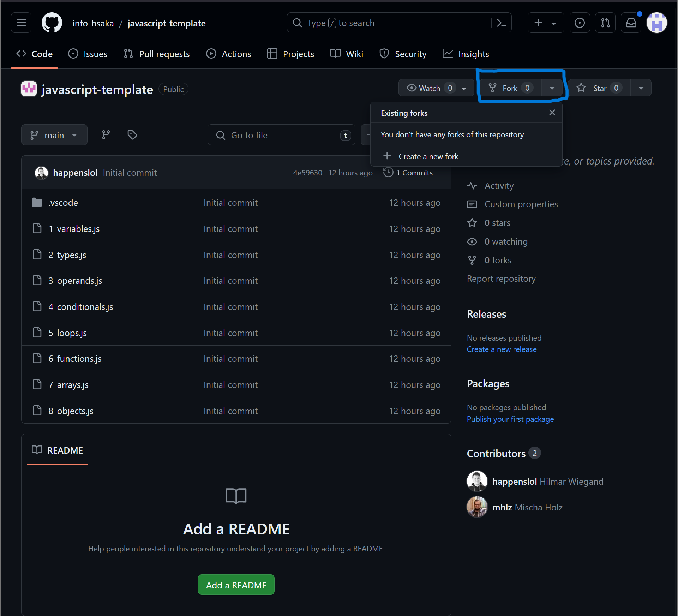Image resolution: width=678 pixels, height=616 pixels.
Task: Open pull requests icon in header
Action: point(605,23)
